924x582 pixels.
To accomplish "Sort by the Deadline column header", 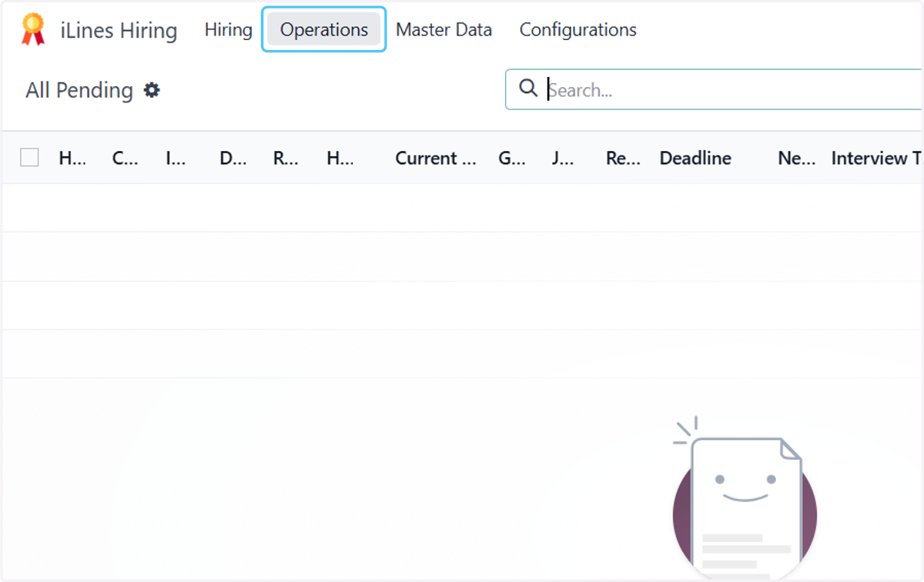I will tap(695, 158).
